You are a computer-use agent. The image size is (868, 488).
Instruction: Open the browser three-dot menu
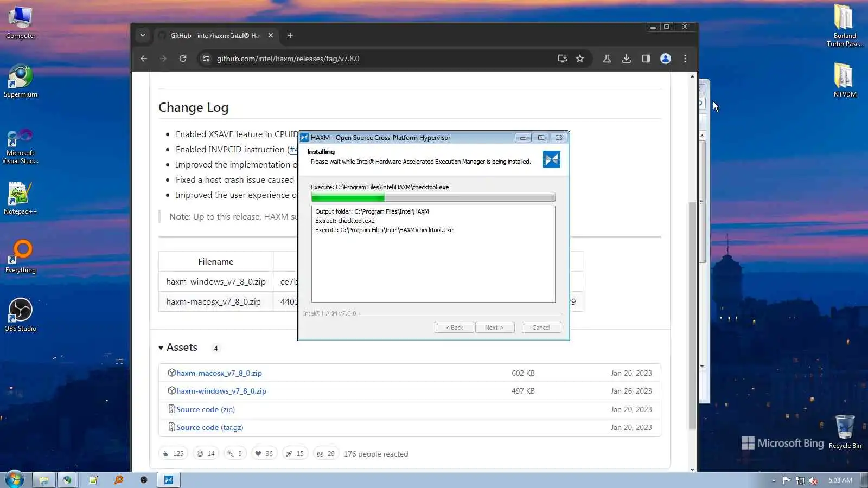pyautogui.click(x=685, y=59)
